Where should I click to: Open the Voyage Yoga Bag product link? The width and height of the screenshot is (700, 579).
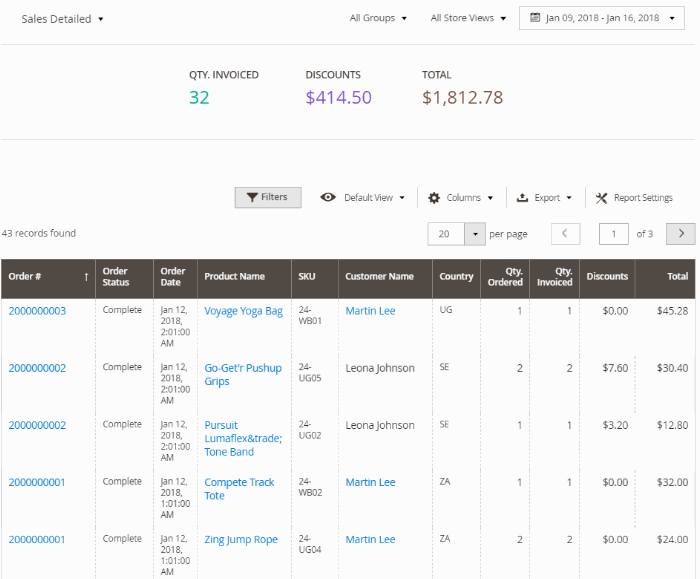click(243, 311)
